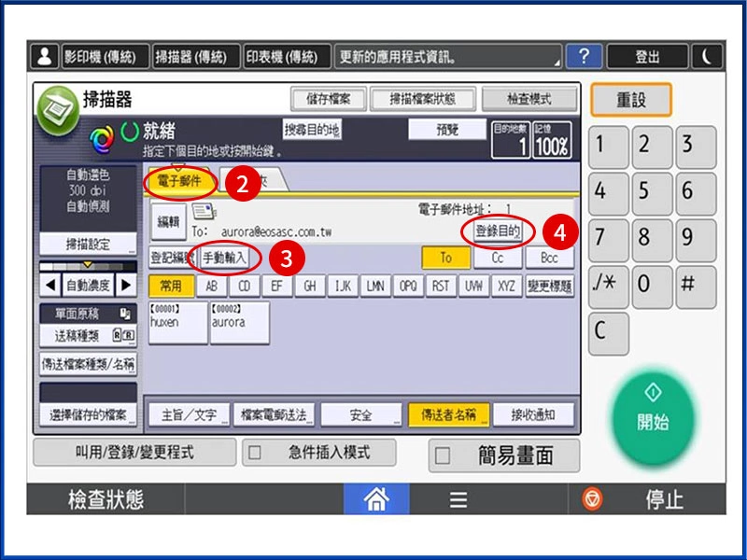
Task: Click the help question-mark icon at top
Action: click(x=584, y=56)
